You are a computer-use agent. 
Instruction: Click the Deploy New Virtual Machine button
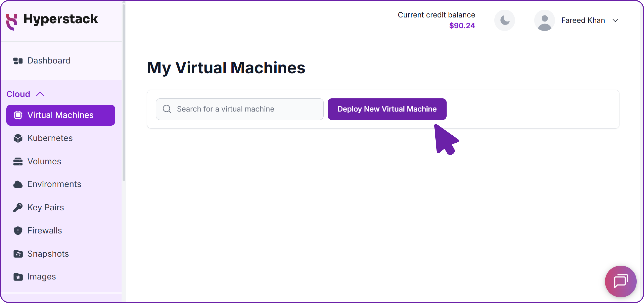387,109
